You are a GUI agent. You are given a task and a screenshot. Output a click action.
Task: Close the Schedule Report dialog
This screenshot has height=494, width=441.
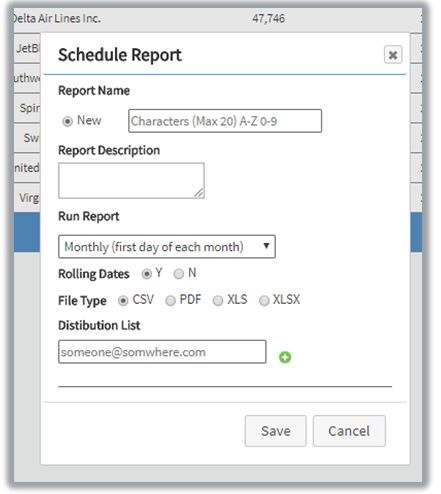click(x=393, y=55)
